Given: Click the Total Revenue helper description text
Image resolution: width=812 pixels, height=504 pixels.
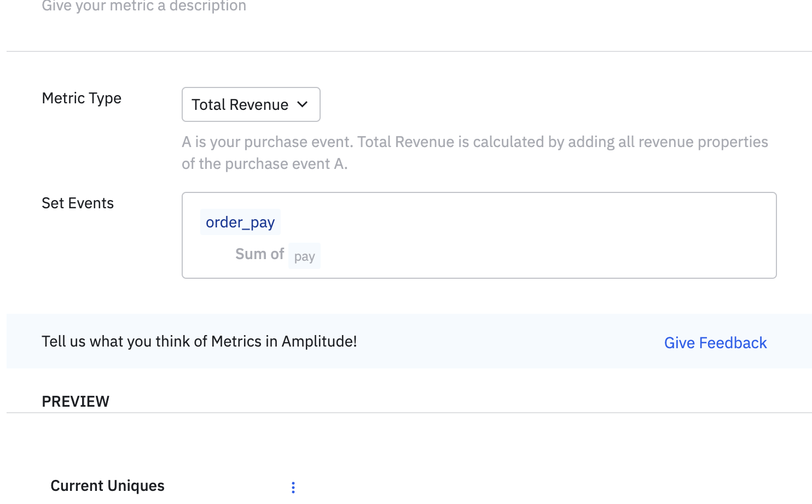Looking at the screenshot, I should pyautogui.click(x=474, y=142).
